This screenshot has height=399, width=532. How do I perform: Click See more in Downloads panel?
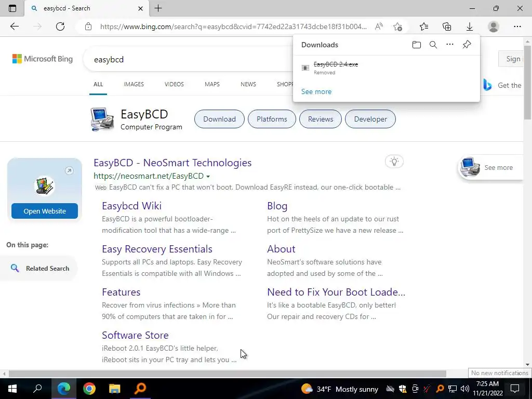click(316, 91)
